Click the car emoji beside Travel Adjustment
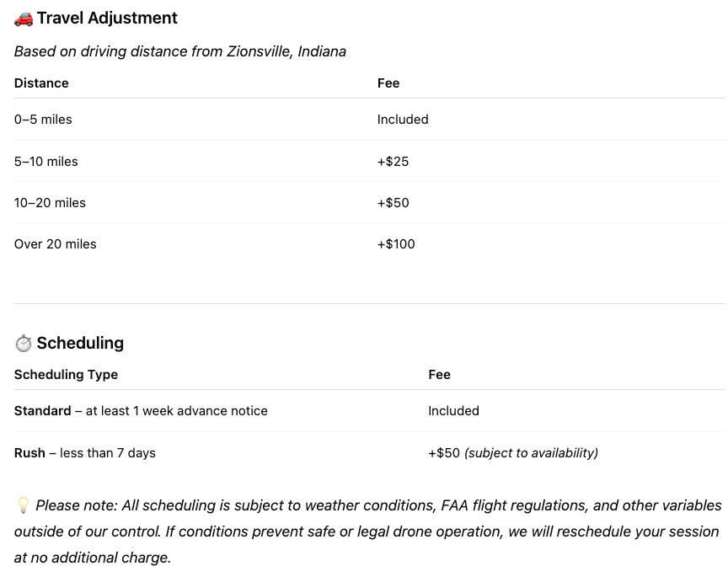Viewport: 728px width, 577px height. [24, 19]
